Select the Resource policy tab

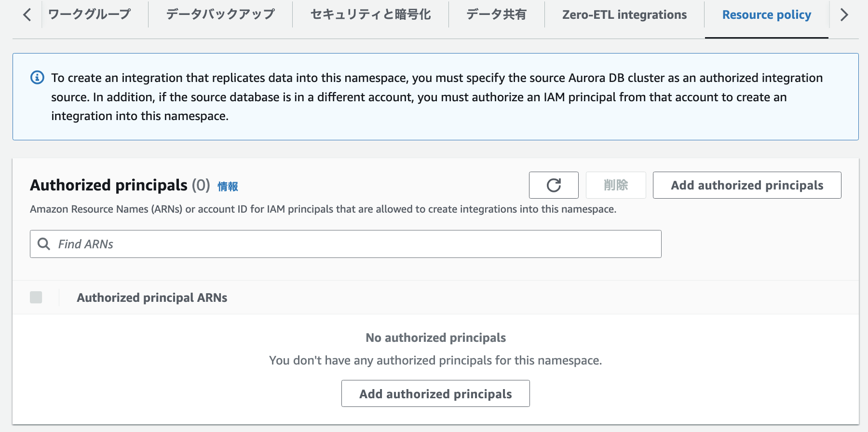coord(766,14)
